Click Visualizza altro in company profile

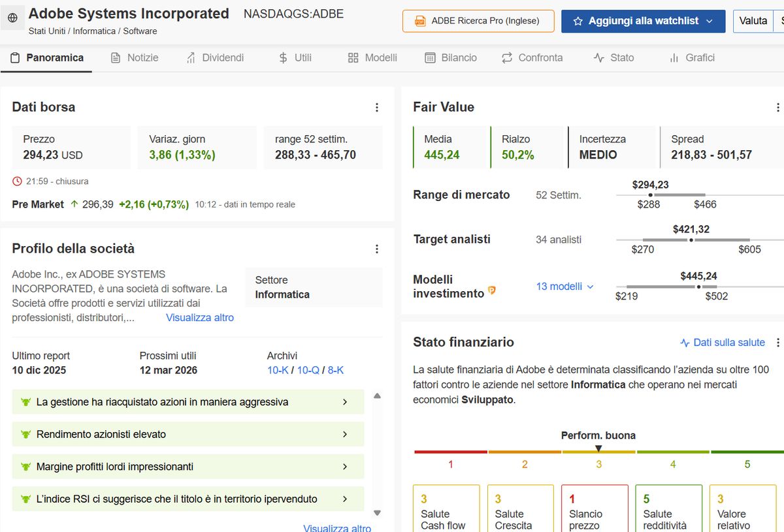199,318
